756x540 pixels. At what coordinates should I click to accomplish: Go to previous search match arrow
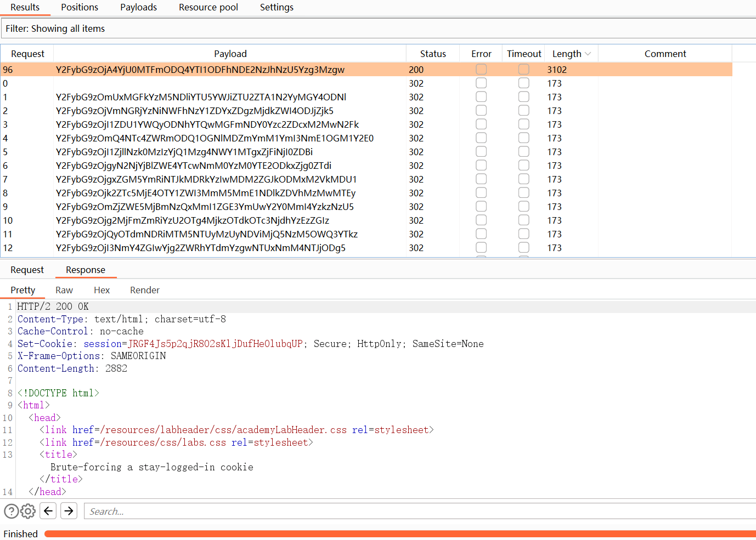pyautogui.click(x=48, y=511)
